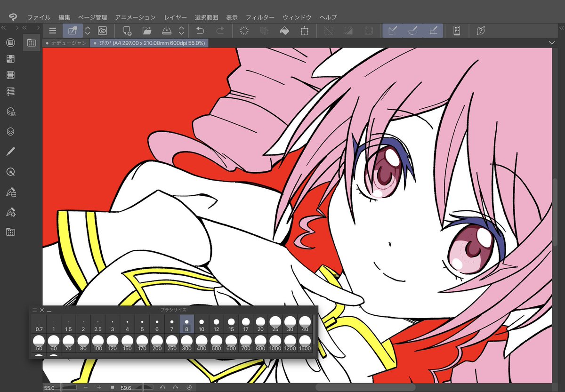Open the フィルター menu
The image size is (565, 392).
click(x=260, y=17)
